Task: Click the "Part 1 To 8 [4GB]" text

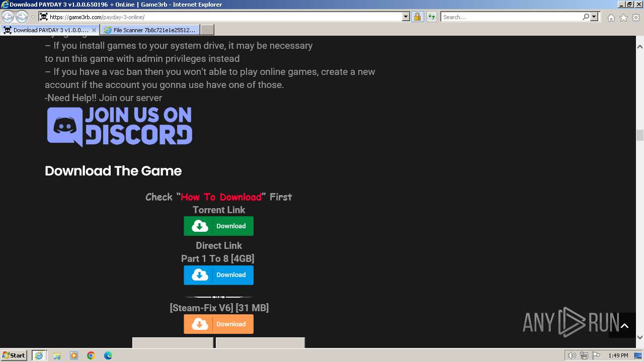Action: click(218, 258)
